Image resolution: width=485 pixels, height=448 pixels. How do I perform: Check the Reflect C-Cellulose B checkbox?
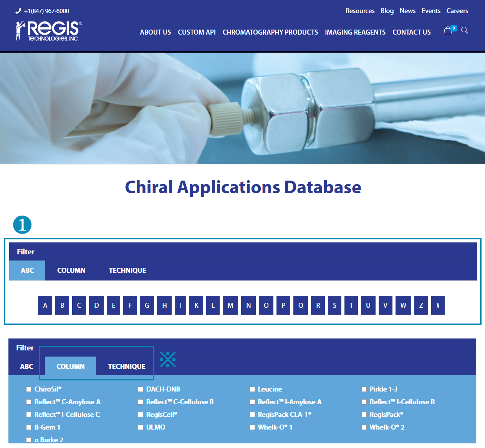point(141,402)
